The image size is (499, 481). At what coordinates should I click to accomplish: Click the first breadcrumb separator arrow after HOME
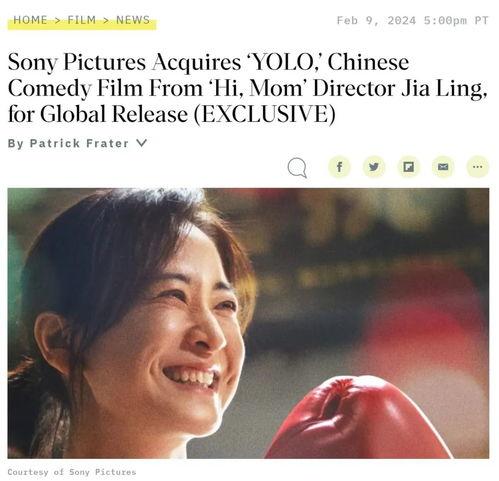(57, 20)
